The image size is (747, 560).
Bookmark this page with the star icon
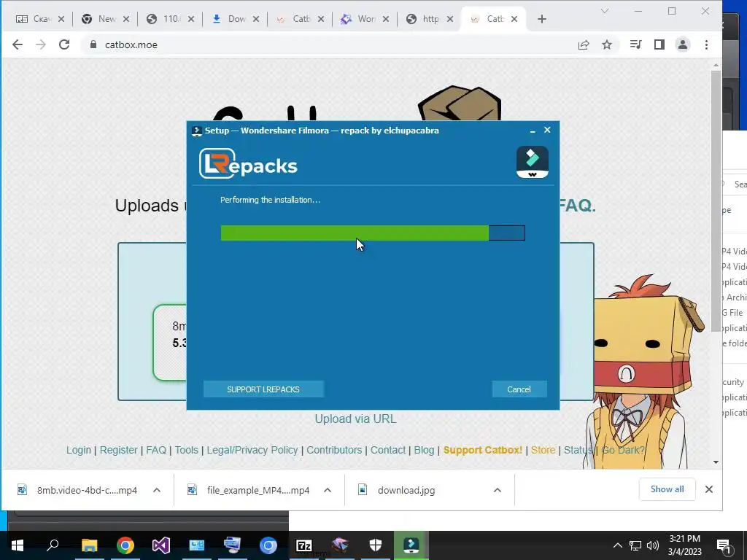(606, 44)
